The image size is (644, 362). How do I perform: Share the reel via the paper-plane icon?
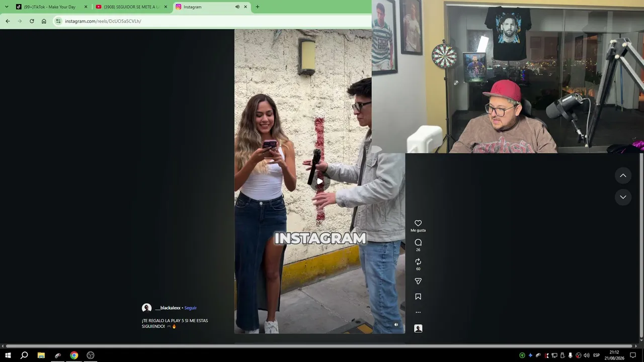(418, 281)
